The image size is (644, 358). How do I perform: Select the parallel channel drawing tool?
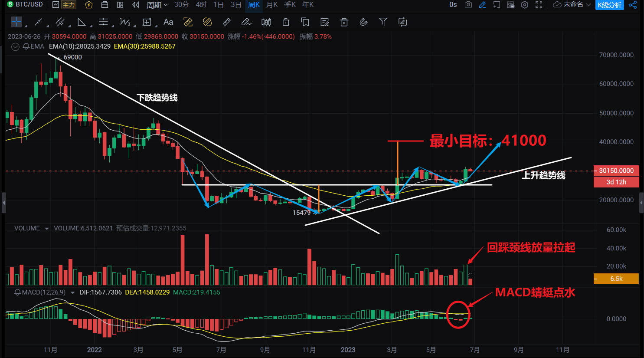60,22
